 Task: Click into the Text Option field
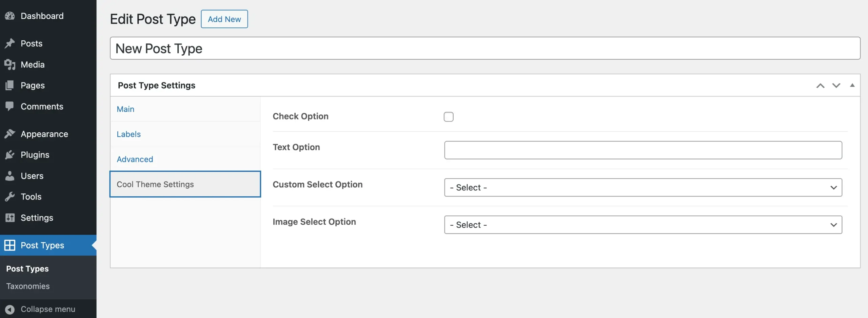point(643,150)
